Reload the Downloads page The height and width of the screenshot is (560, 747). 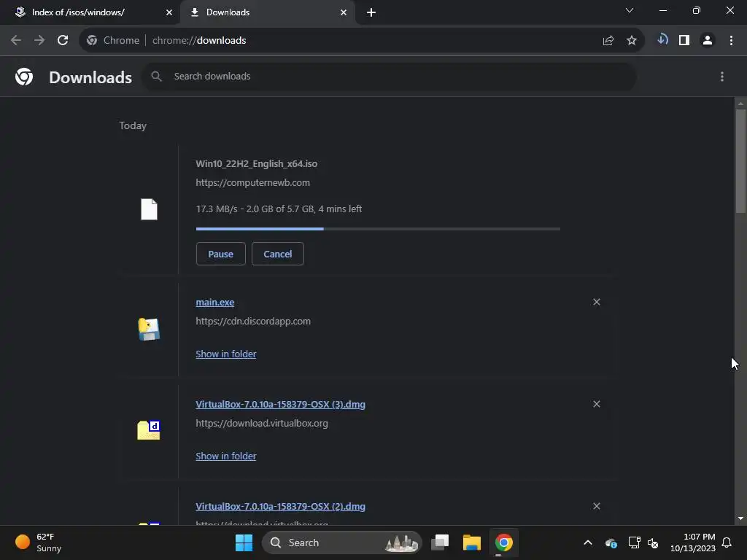[63, 40]
